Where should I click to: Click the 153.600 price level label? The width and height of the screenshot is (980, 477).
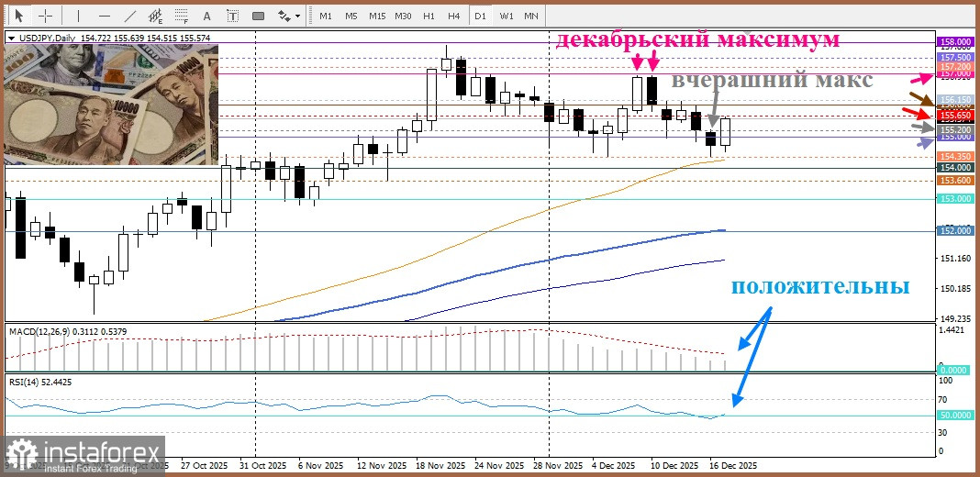coord(955,181)
